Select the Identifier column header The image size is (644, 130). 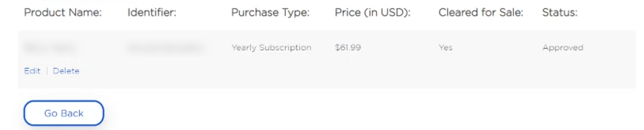152,12
